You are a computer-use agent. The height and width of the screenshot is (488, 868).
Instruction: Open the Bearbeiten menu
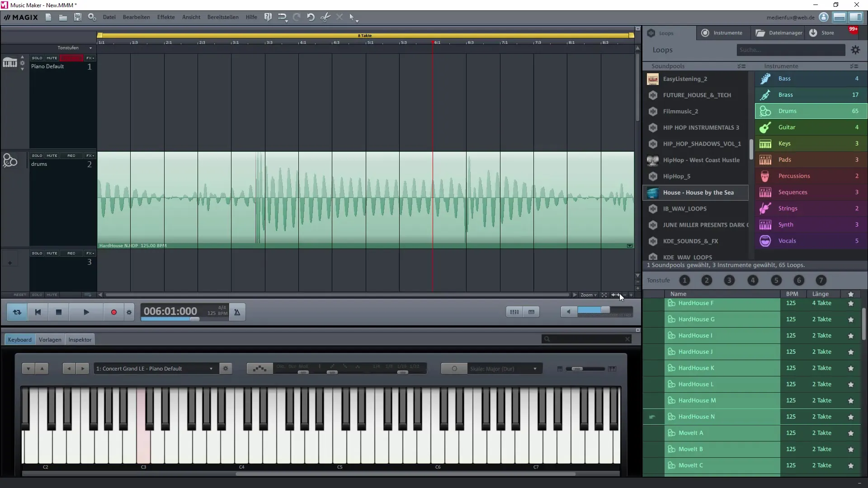136,17
